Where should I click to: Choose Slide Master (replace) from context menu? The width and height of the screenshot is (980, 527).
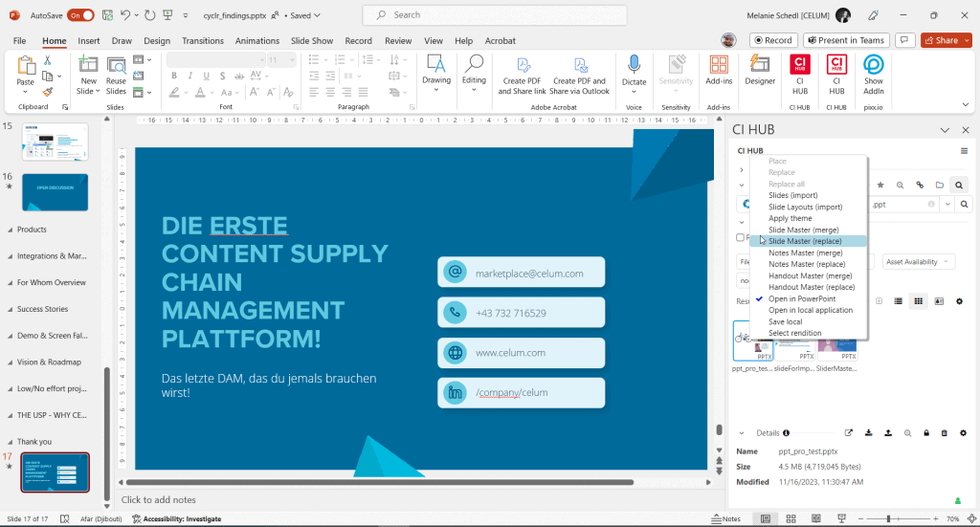pos(806,241)
